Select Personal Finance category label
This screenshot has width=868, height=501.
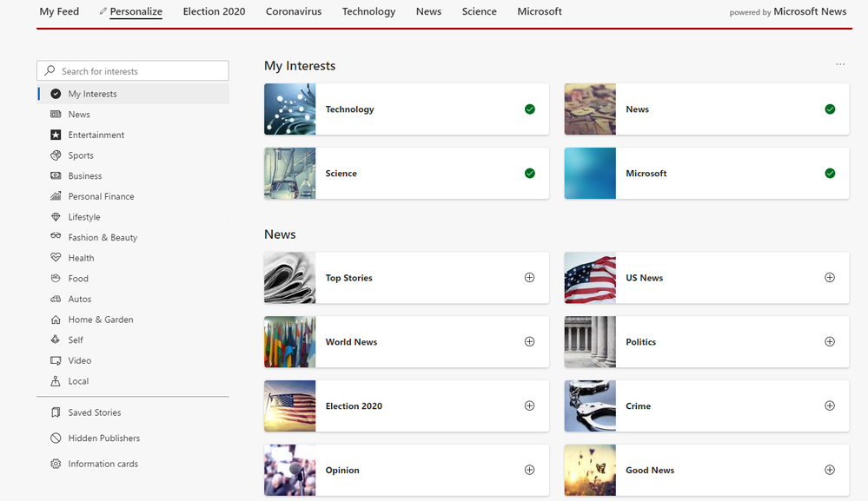click(x=102, y=196)
